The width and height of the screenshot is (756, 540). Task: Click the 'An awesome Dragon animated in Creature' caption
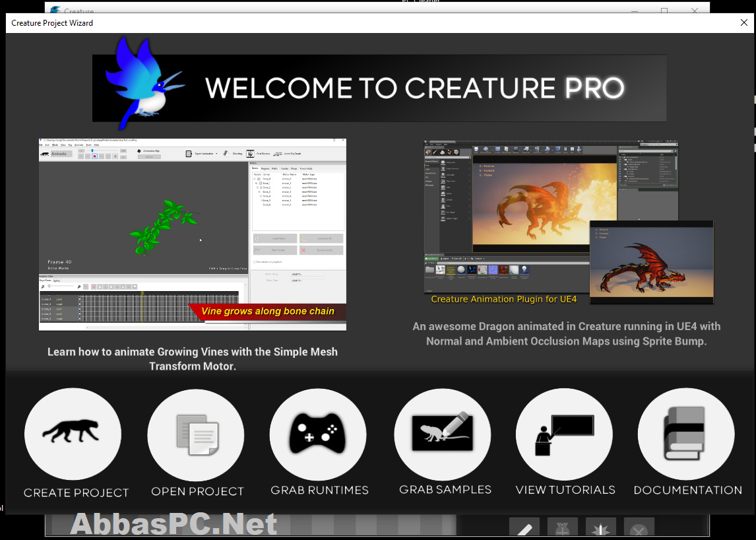(x=567, y=333)
